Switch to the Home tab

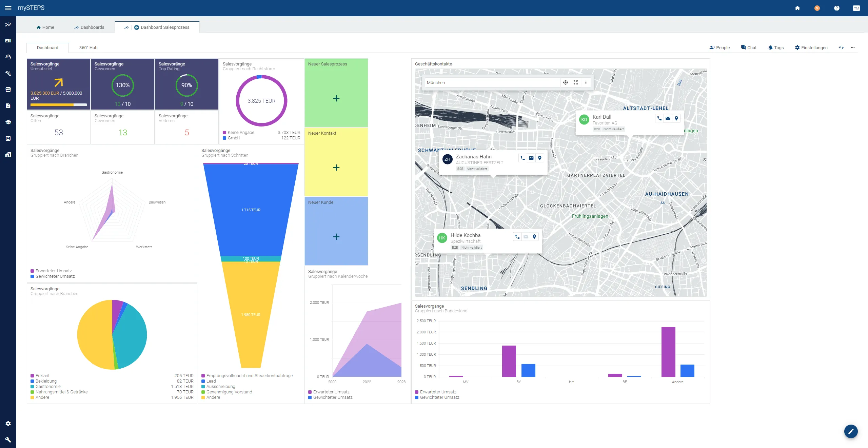tap(45, 27)
